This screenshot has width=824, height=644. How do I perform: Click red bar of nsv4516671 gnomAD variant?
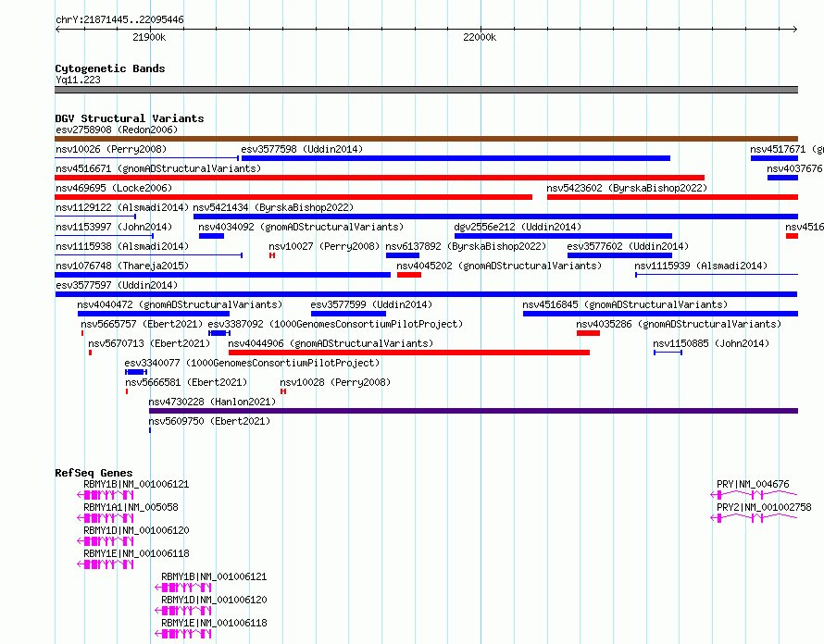click(380, 178)
